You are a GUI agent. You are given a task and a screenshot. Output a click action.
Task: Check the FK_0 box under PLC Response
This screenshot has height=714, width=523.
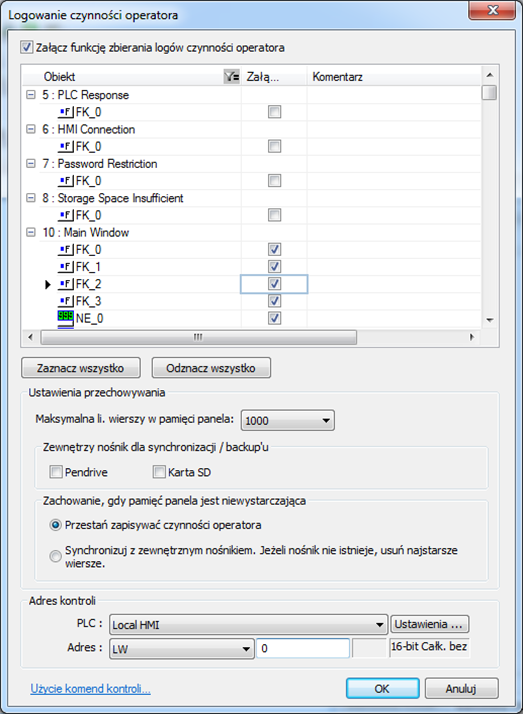click(274, 112)
